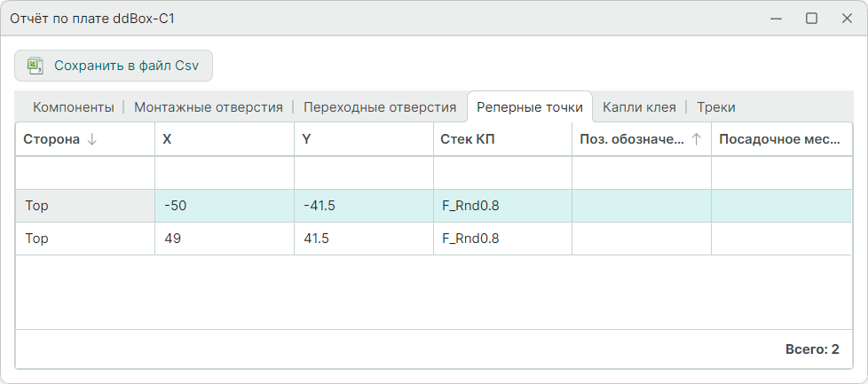Minimize the report window

[777, 18]
